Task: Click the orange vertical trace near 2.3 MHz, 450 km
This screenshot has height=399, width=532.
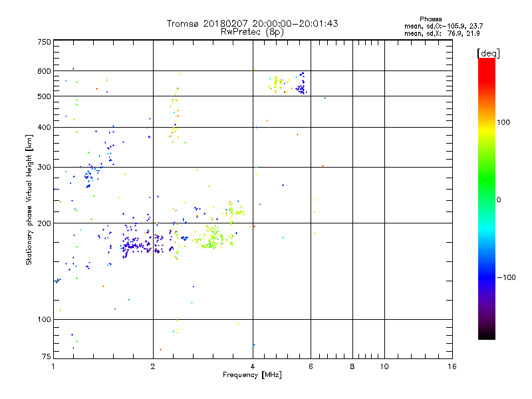Action: [174, 115]
